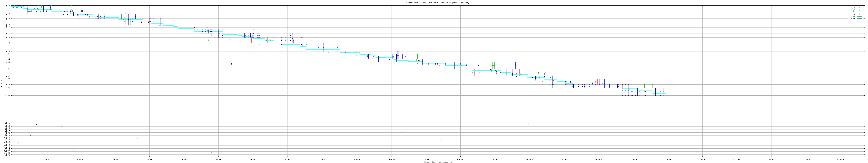Image resolution: width=868 pixels, height=163 pixels.
Task: Click the 240Mbp x-axis tick label
Action: (840, 159)
